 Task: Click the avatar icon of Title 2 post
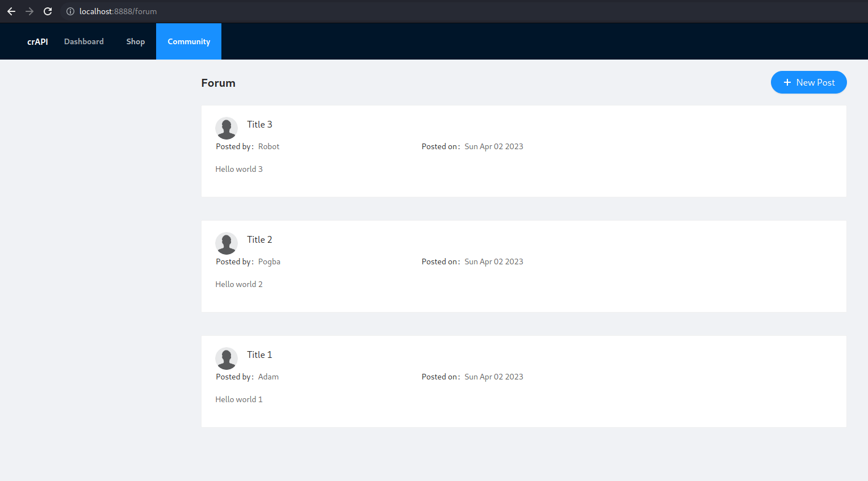227,243
